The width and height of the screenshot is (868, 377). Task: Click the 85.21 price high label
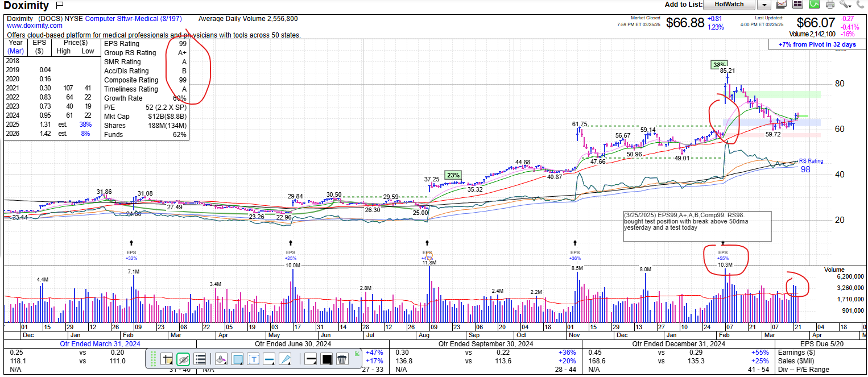pyautogui.click(x=728, y=71)
